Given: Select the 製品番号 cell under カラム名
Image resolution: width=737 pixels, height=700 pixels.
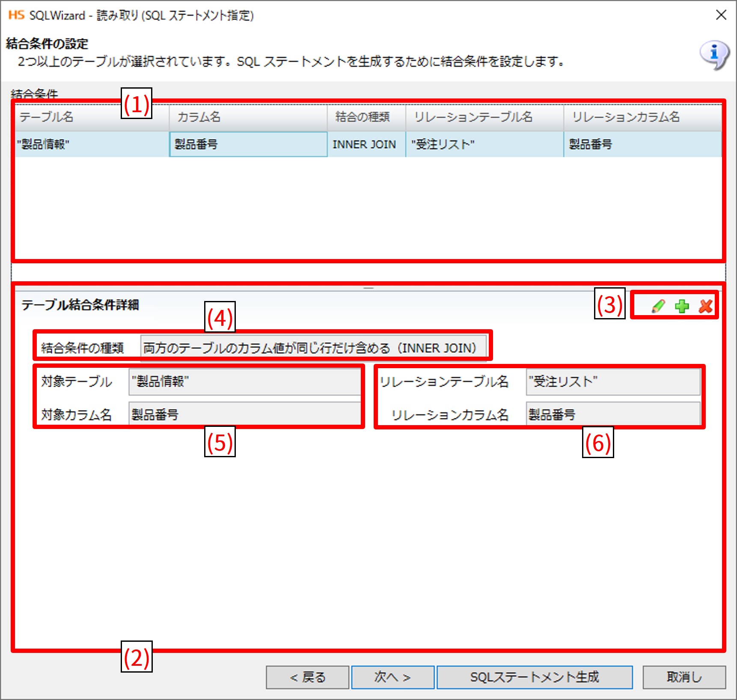Looking at the screenshot, I should 248,144.
